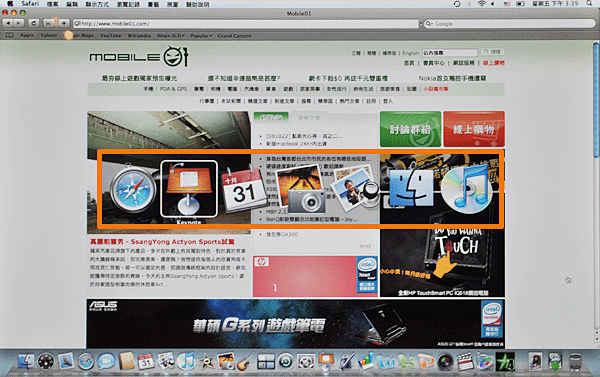Select Finder face in the app switcher

click(411, 187)
